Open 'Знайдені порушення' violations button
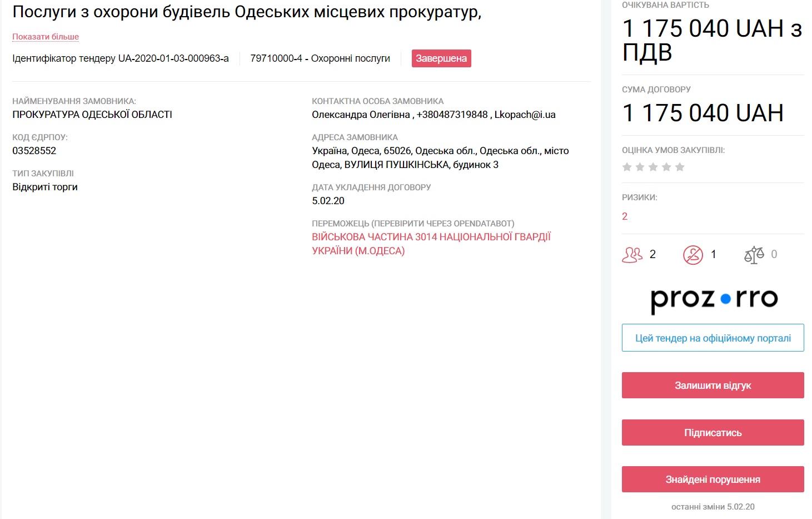Viewport: 812px width, 519px height. click(x=713, y=480)
